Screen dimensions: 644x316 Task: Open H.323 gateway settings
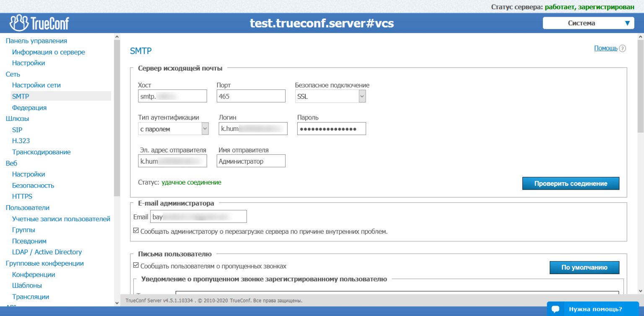(21, 141)
